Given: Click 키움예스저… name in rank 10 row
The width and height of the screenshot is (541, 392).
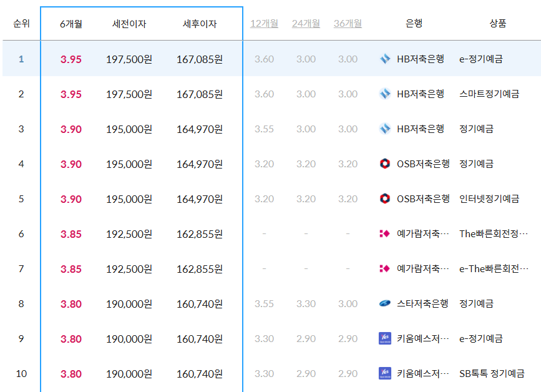Looking at the screenshot, I should coord(422,373).
